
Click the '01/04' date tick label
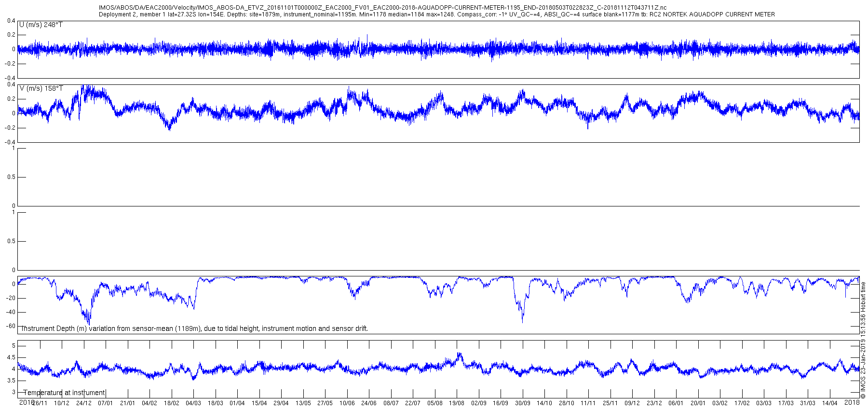237,403
